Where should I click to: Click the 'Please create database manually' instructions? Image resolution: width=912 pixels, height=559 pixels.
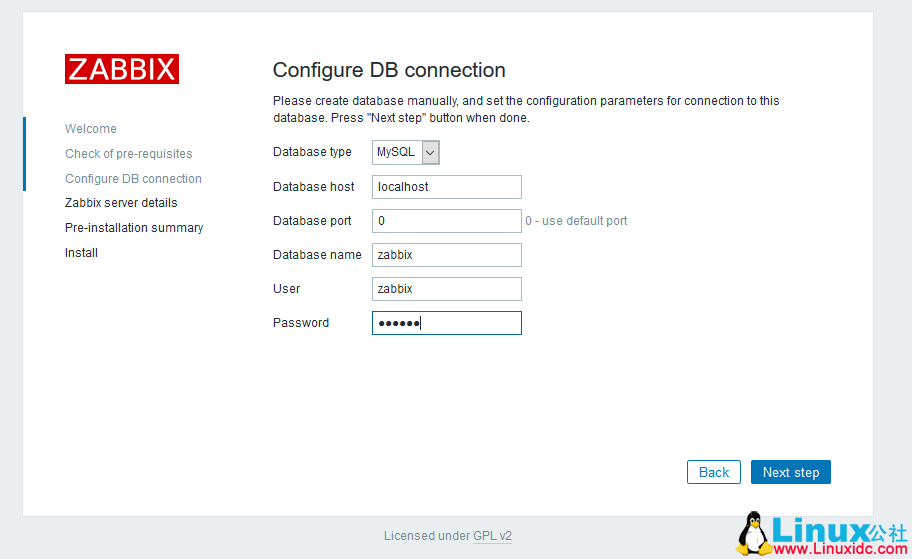click(x=526, y=109)
